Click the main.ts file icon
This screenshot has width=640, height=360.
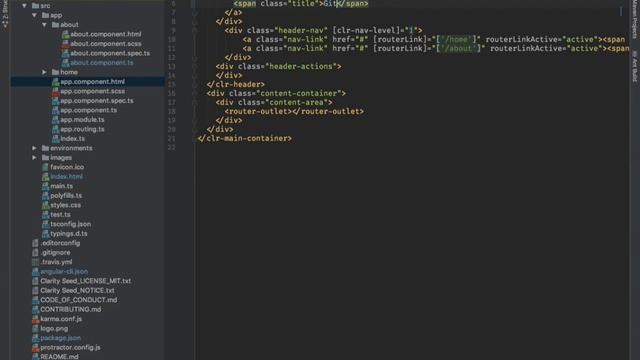pos(45,186)
